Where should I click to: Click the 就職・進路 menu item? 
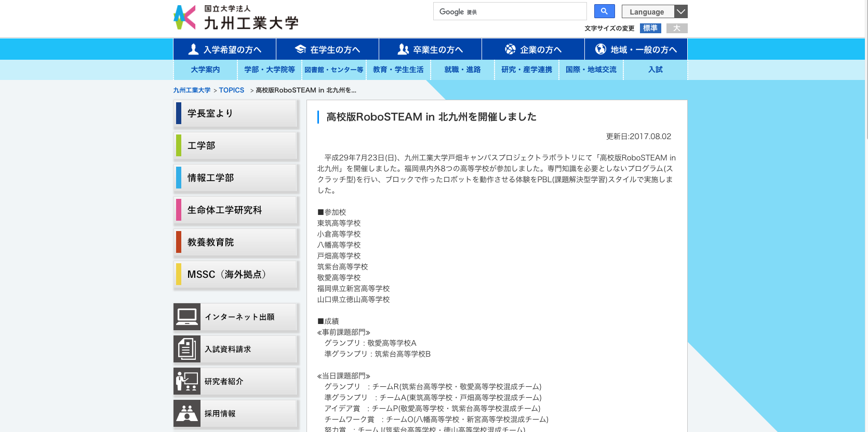462,70
